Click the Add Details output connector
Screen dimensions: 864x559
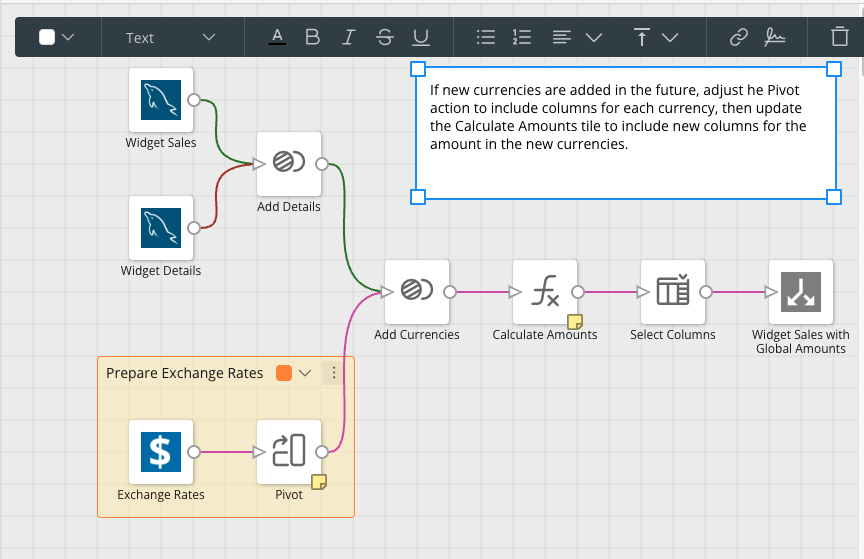(x=322, y=164)
